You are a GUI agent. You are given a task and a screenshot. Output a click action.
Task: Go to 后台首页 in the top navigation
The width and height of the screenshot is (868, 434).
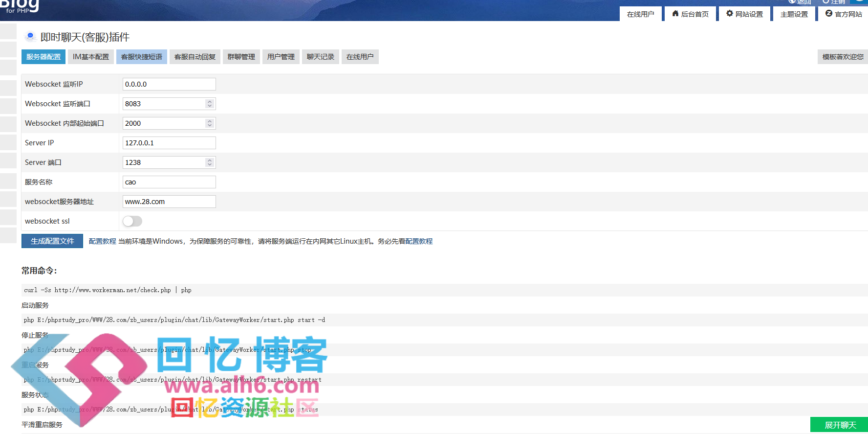coord(690,14)
